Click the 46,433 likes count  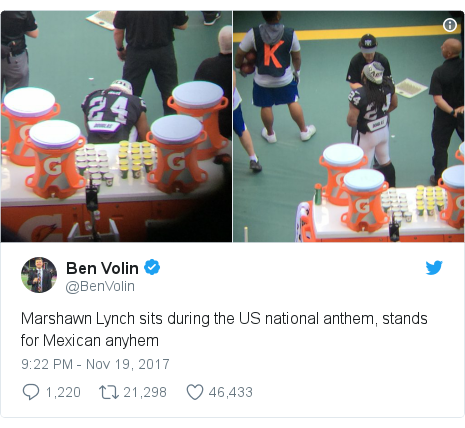coord(231,392)
